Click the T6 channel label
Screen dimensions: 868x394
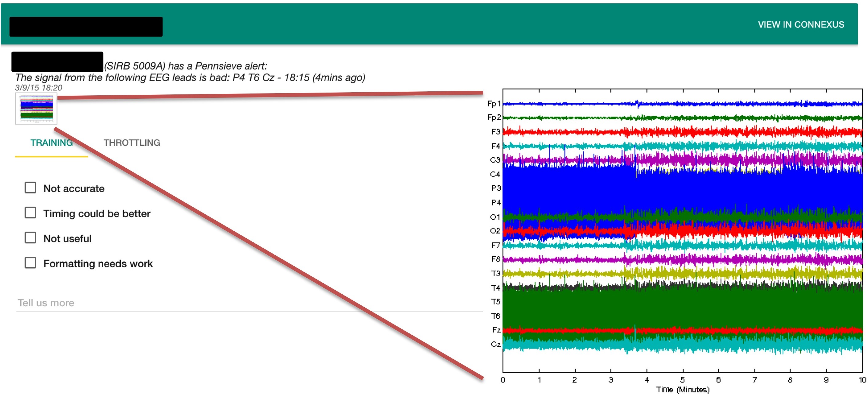495,316
